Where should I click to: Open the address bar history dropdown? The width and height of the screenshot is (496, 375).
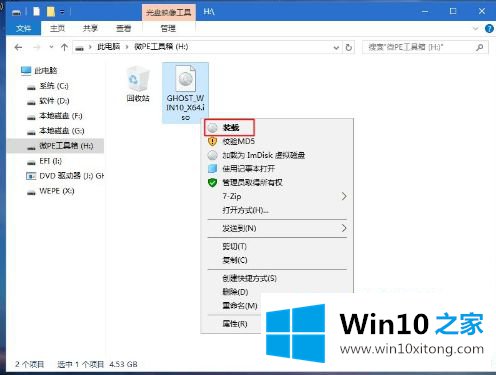pyautogui.click(x=336, y=48)
